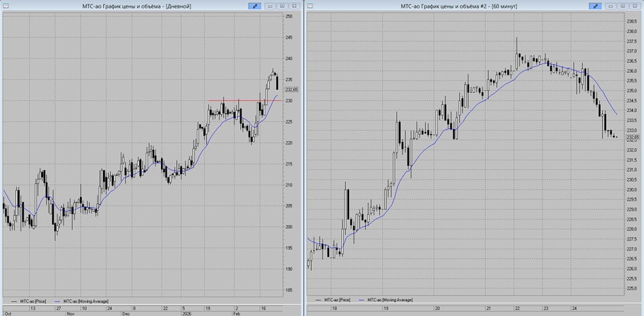The width and height of the screenshot is (644, 316).
Task: Click the 225,0 price axis label on the 60-minute chart
Action: (x=632, y=289)
